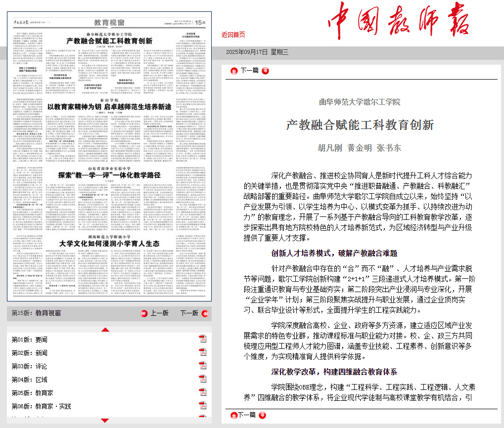504x428 pixels.
Task: Open the PDF icon for 第04版 区域
Action: click(202, 379)
